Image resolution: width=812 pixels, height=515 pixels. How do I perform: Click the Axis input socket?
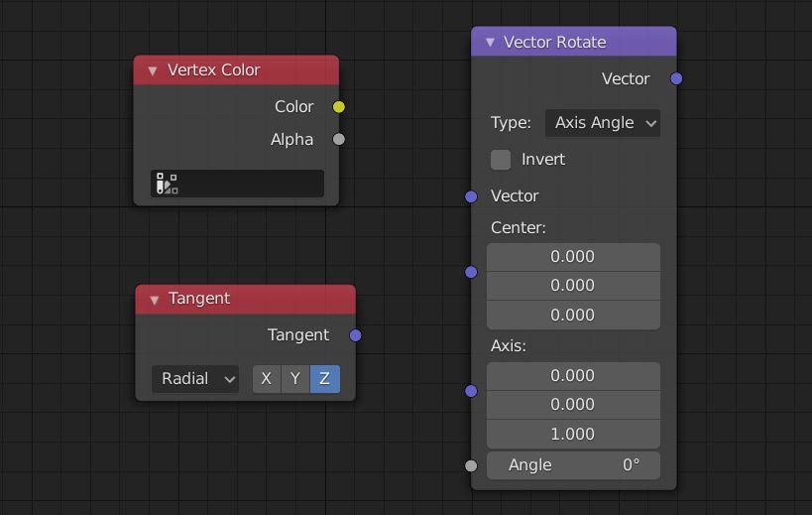pos(471,391)
